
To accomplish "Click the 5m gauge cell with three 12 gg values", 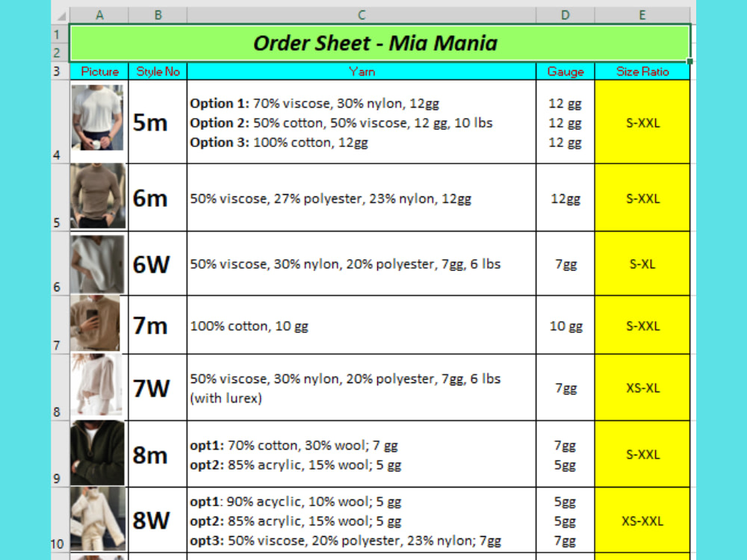I will pos(565,122).
